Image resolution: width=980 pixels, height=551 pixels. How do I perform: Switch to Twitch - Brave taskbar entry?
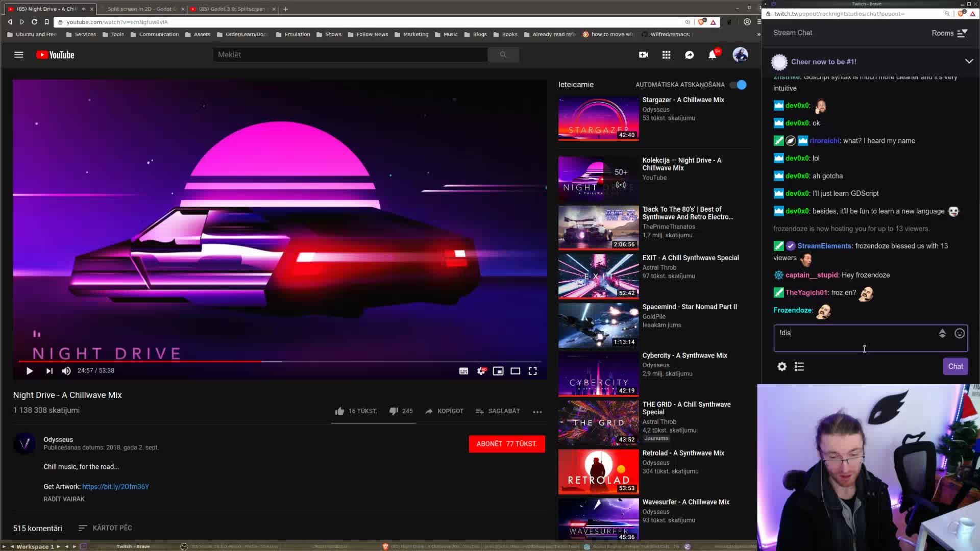pos(133,546)
